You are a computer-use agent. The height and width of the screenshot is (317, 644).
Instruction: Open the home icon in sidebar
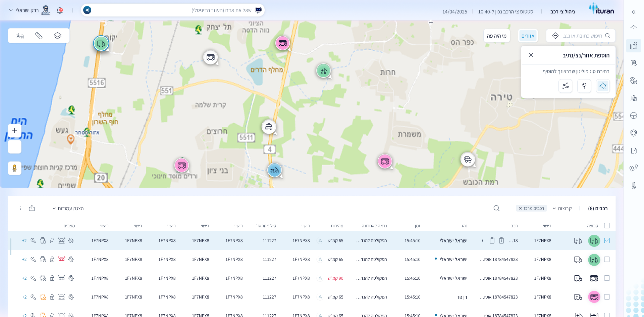point(633,29)
